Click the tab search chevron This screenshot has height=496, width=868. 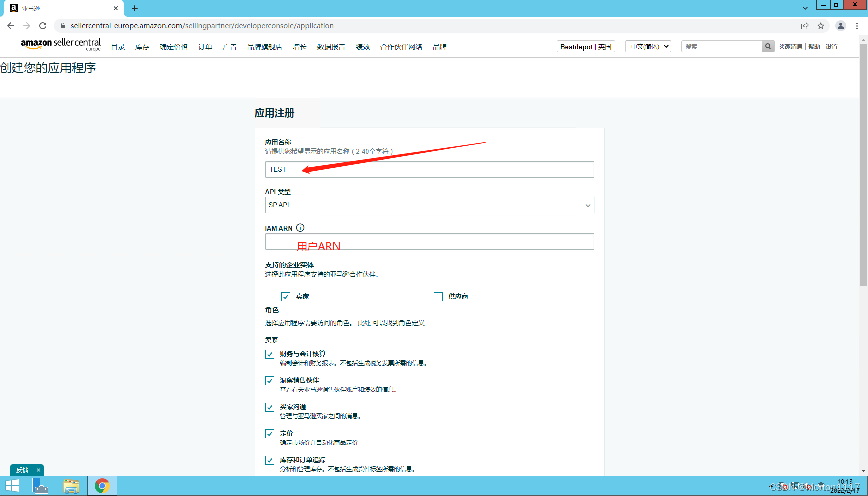click(x=805, y=8)
